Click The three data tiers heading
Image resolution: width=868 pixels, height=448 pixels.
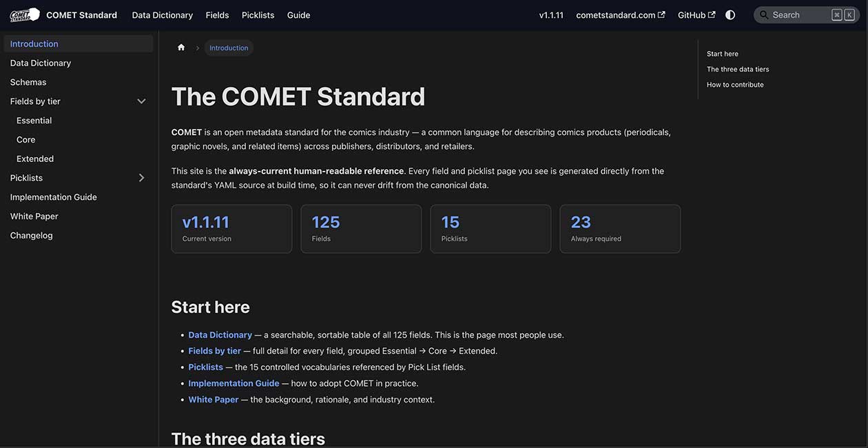coord(248,439)
